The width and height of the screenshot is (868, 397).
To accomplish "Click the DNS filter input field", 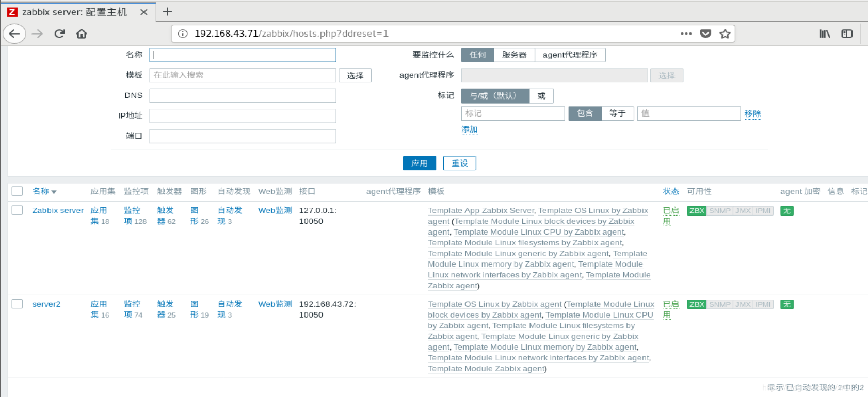I will click(x=243, y=96).
